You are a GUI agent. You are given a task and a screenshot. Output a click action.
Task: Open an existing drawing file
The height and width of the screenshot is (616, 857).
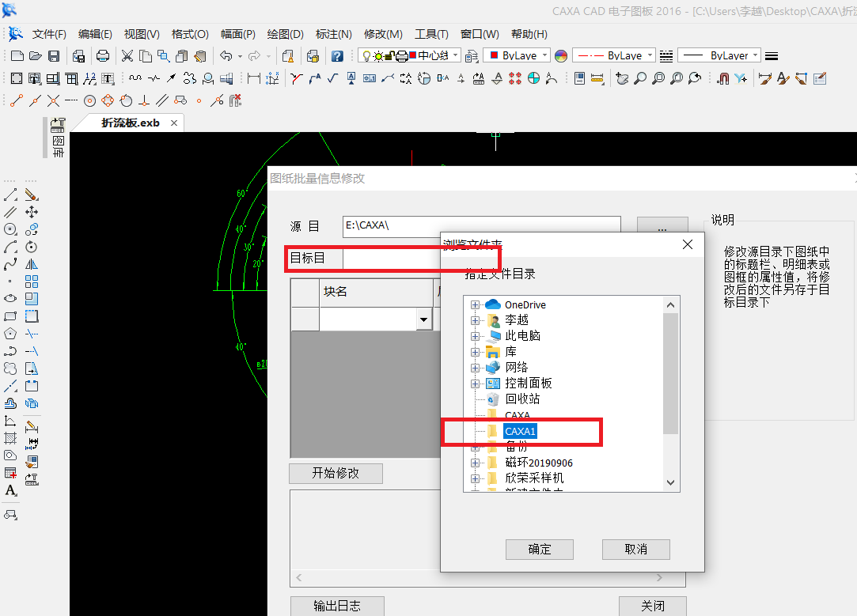click(35, 56)
